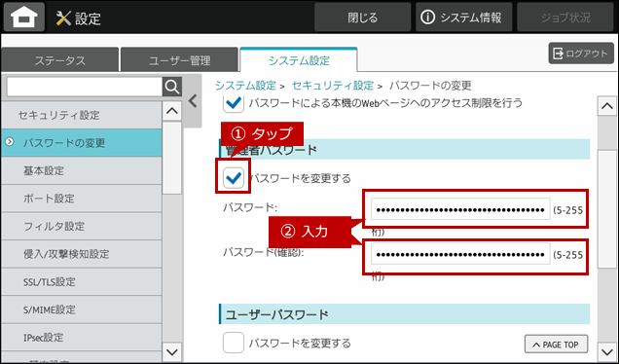Toggle ユーザーパスワード パスワードを変更する checkbox
The width and height of the screenshot is (619, 364).
point(234,343)
